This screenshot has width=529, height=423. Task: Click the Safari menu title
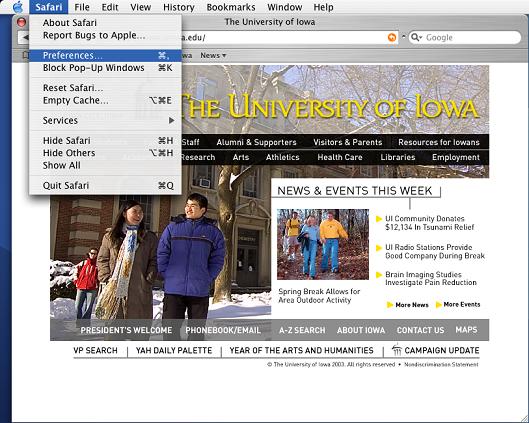point(49,7)
